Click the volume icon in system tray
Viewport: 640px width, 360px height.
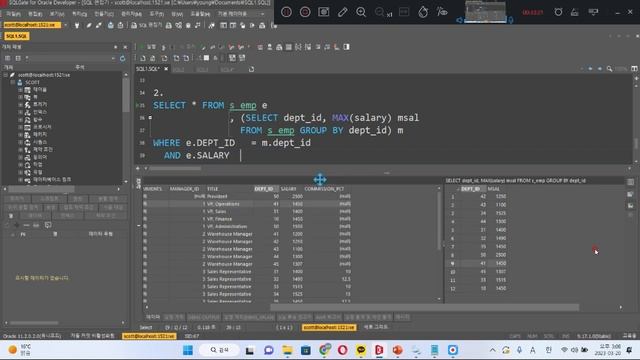[x=574, y=350]
